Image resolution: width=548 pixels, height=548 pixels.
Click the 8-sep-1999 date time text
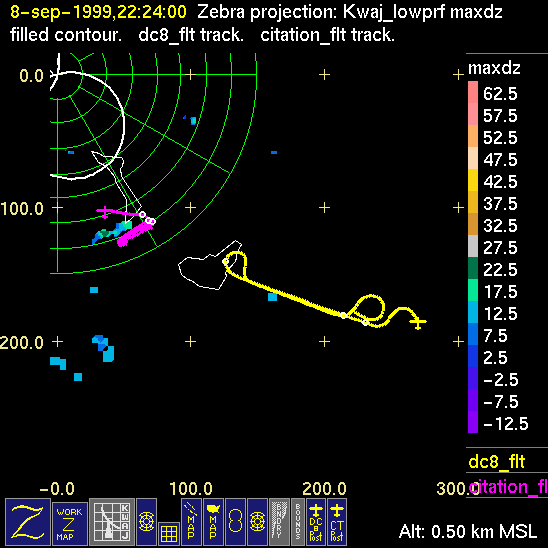pos(98,12)
